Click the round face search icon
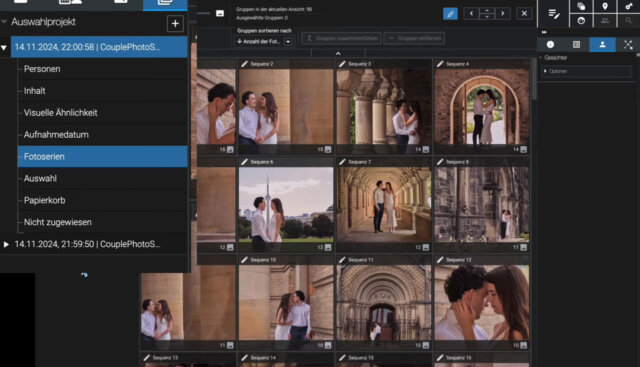This screenshot has height=367, width=640. (581, 20)
